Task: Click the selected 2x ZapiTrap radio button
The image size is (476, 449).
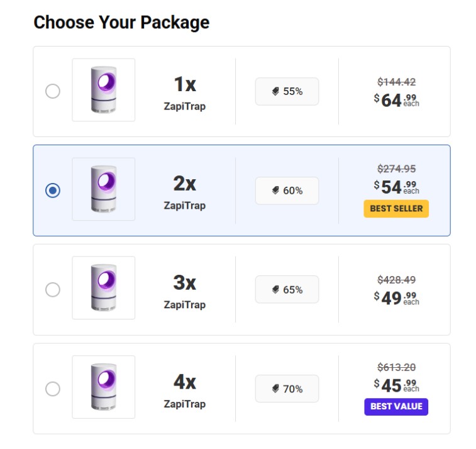Action: [x=53, y=191]
